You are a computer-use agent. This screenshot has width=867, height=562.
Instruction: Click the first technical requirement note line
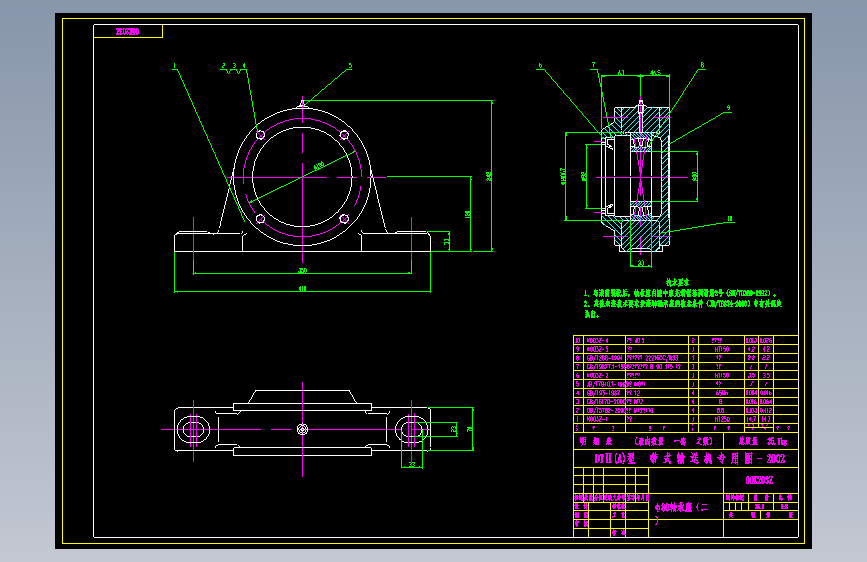[680, 293]
